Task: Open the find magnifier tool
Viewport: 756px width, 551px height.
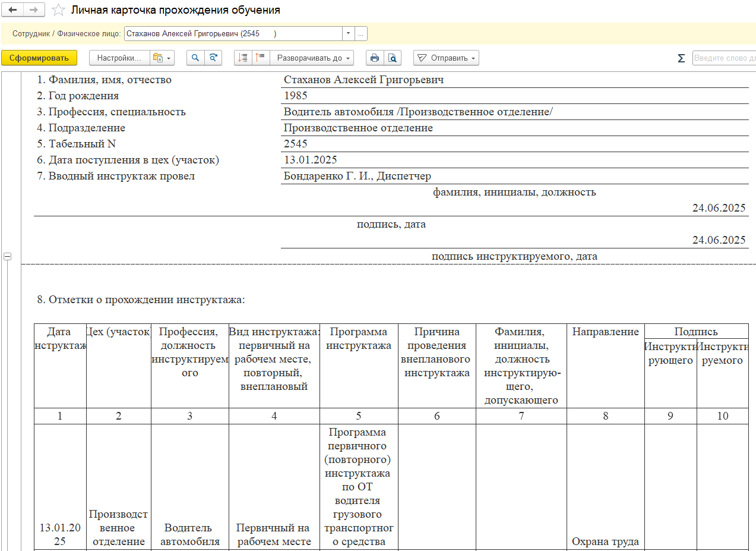Action: tap(195, 58)
